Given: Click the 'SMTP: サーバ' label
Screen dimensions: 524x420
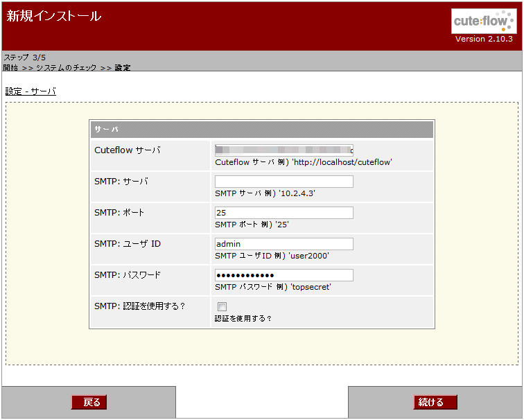Looking at the screenshot, I should point(121,182).
